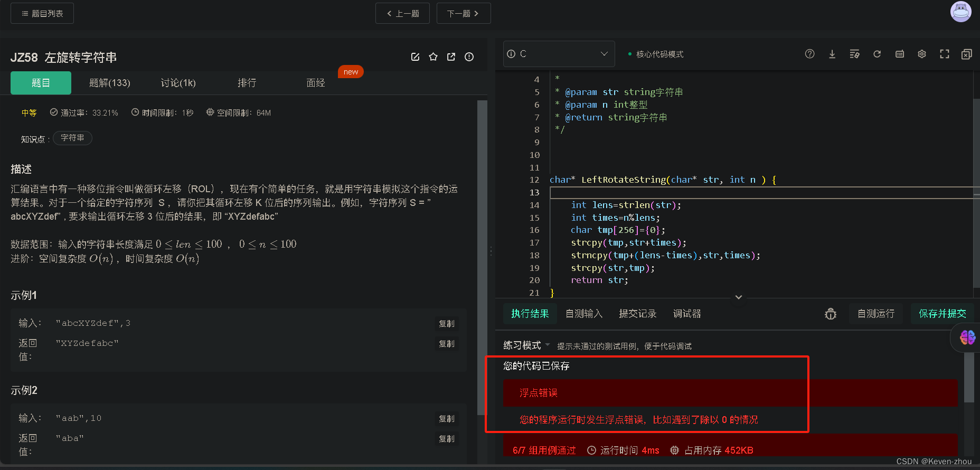980x470 pixels.
Task: Copy example 2 return value "aba"
Action: (x=447, y=439)
